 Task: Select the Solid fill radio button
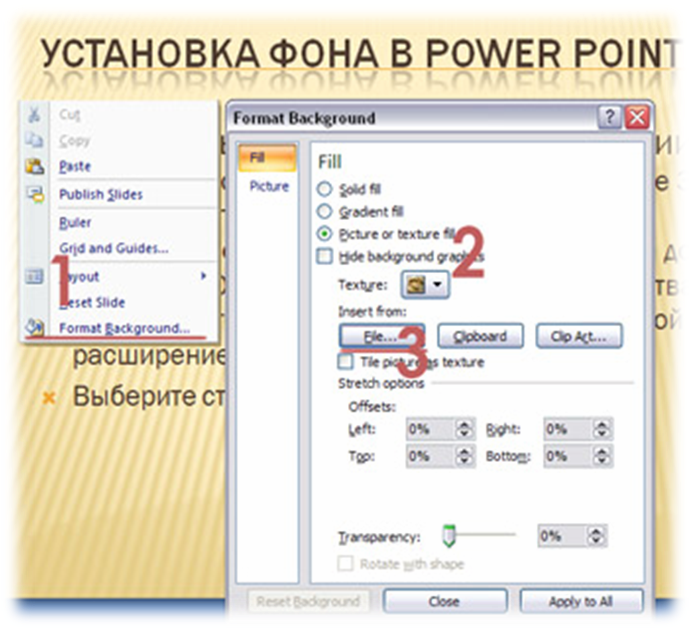(324, 189)
